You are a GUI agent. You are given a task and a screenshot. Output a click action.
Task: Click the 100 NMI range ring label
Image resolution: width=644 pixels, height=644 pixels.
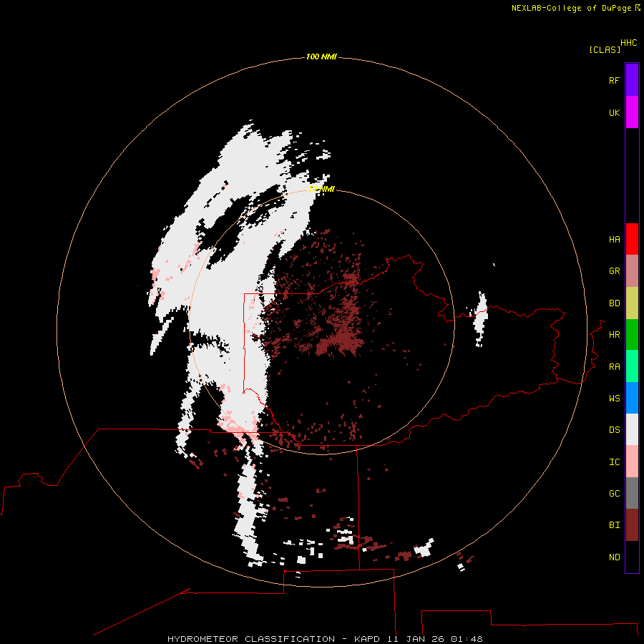(321, 57)
